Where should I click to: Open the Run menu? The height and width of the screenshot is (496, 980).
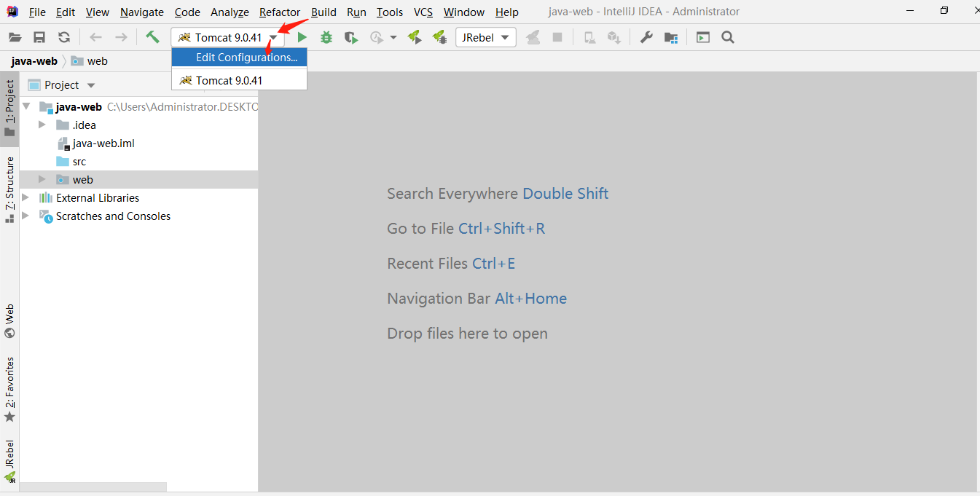(x=356, y=12)
